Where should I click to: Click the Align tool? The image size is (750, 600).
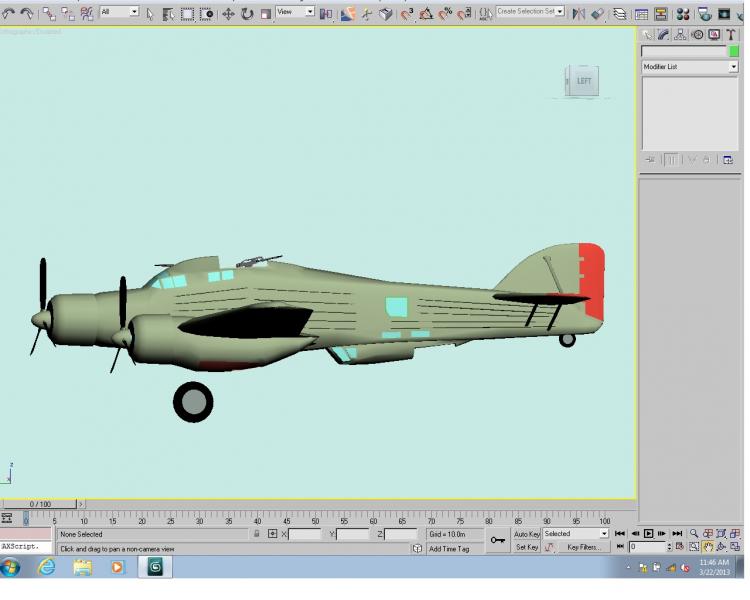tap(597, 14)
